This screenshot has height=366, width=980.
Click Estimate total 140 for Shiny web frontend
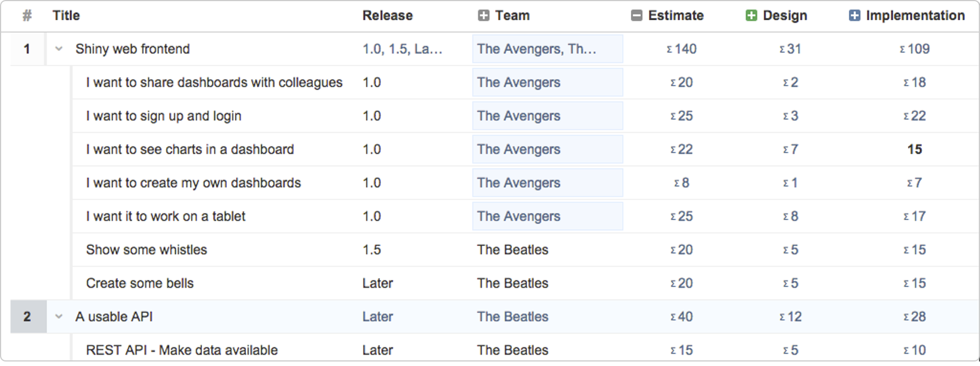(681, 49)
